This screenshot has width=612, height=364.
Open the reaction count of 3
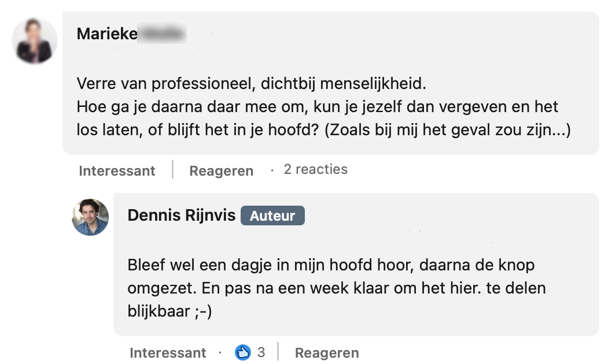coord(261,352)
